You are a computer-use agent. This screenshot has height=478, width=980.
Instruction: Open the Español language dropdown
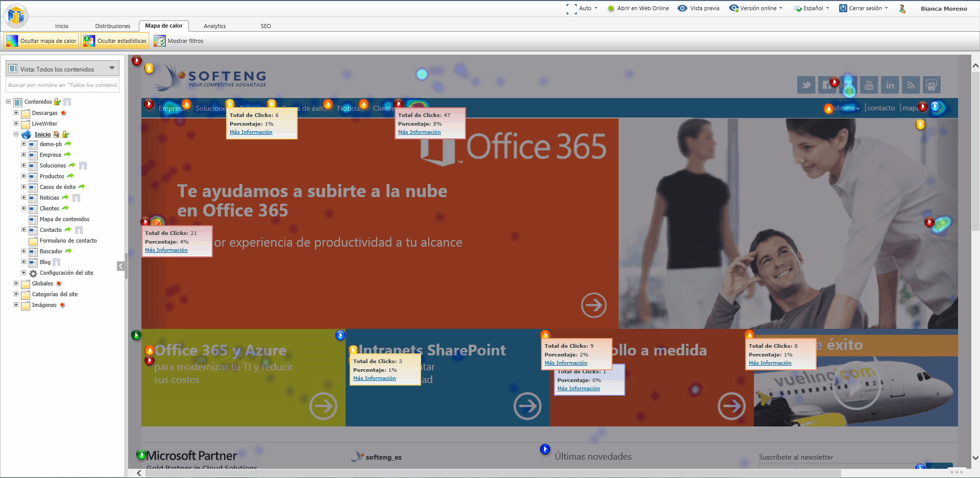(812, 8)
